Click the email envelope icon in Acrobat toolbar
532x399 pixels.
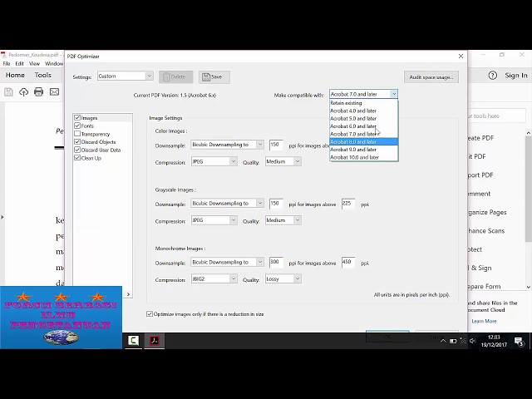click(54, 92)
